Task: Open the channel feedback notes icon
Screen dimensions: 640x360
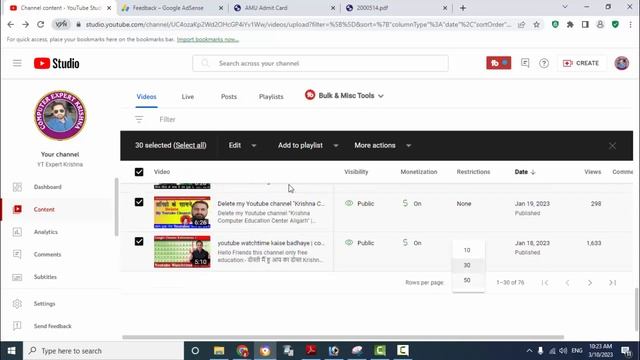Action: (525, 63)
